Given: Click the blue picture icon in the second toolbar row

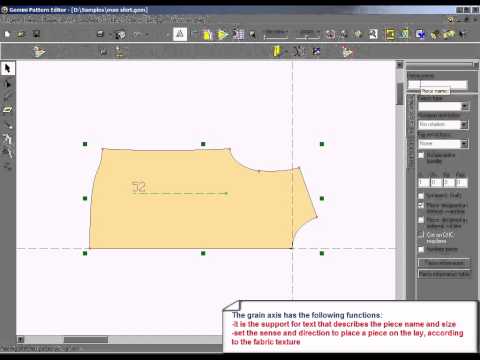Looking at the screenshot, I should (x=316, y=51).
